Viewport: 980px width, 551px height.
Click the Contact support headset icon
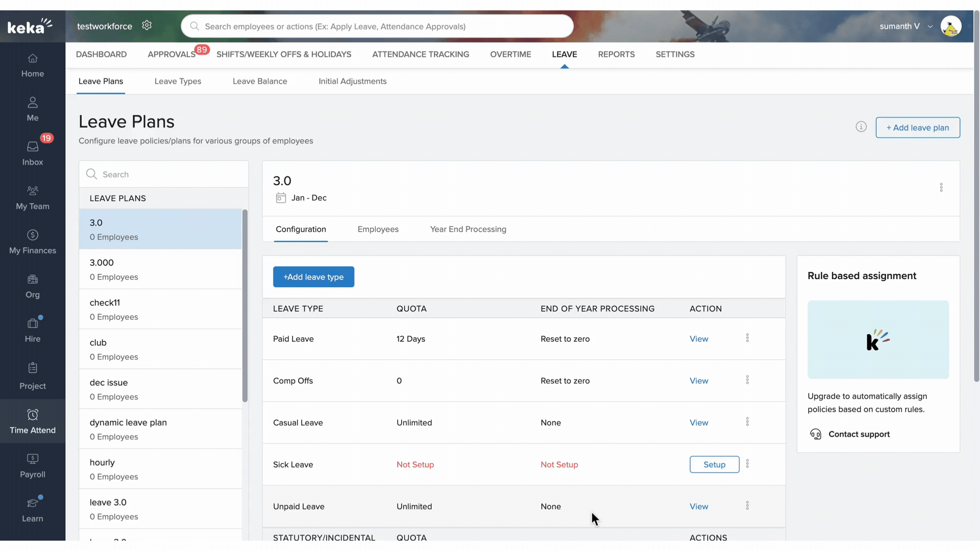[816, 434]
